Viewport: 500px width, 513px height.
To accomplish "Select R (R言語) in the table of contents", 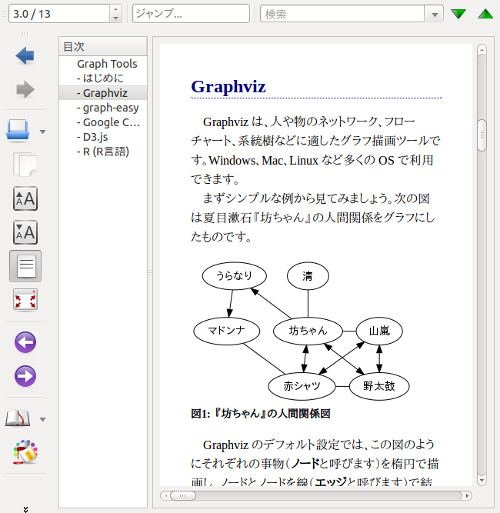I will 103,151.
